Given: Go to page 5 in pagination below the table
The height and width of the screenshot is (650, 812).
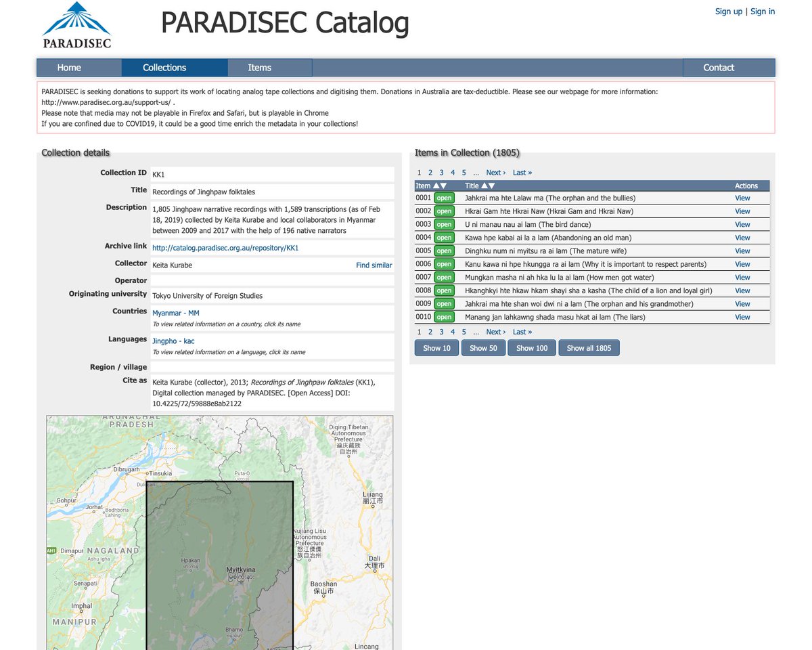Looking at the screenshot, I should coord(464,332).
